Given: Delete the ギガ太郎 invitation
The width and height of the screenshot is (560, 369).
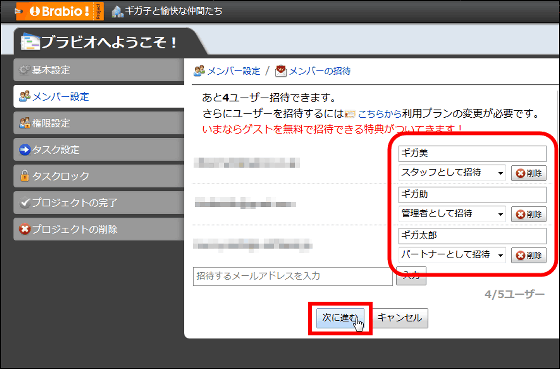Looking at the screenshot, I should [x=529, y=255].
